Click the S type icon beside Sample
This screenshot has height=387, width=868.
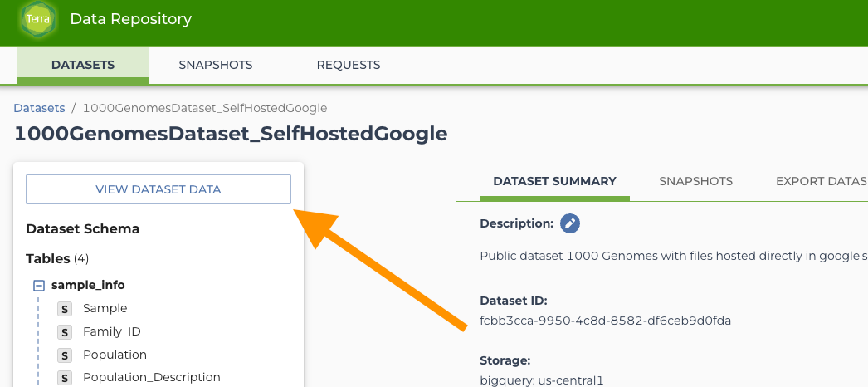(65, 309)
